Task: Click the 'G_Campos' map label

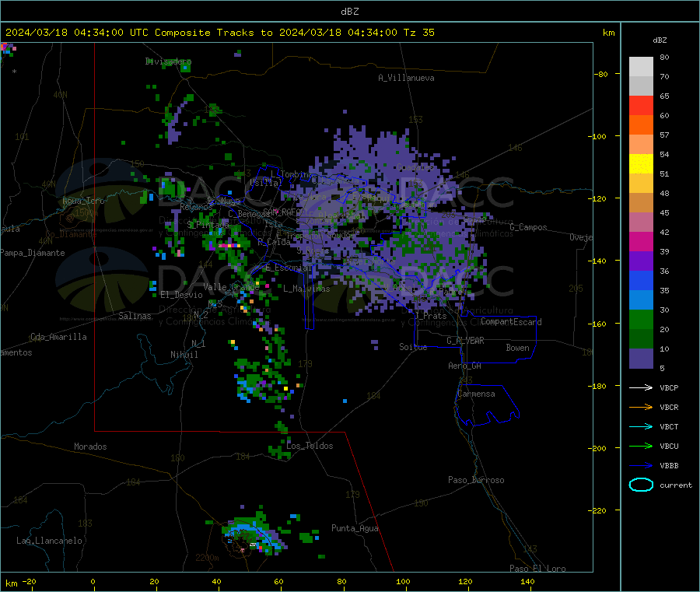Action: [x=529, y=227]
